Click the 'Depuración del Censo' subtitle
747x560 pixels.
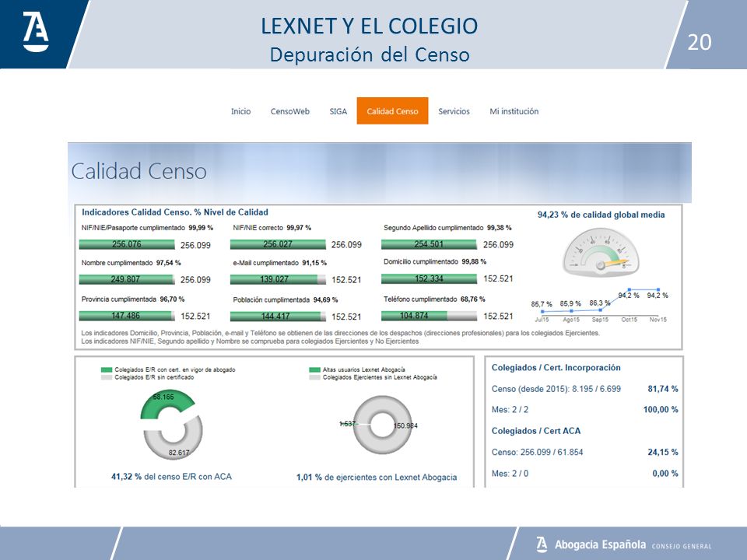point(370,54)
